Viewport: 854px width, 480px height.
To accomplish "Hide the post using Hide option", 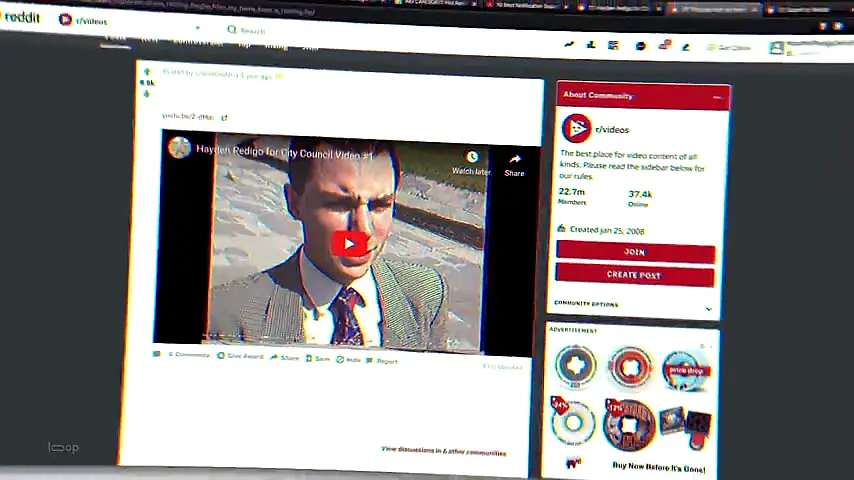I will [349, 360].
